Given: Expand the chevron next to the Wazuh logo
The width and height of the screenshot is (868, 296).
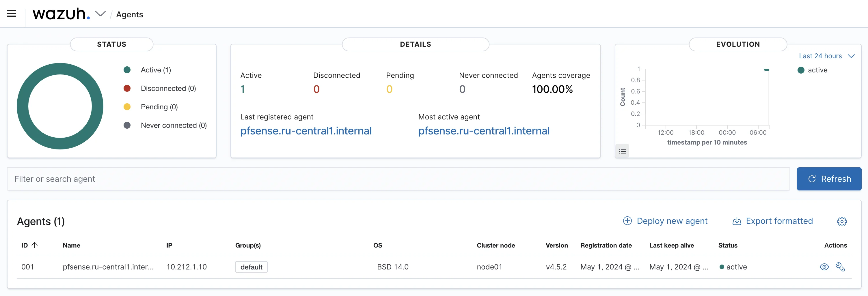Looking at the screenshot, I should 100,14.
